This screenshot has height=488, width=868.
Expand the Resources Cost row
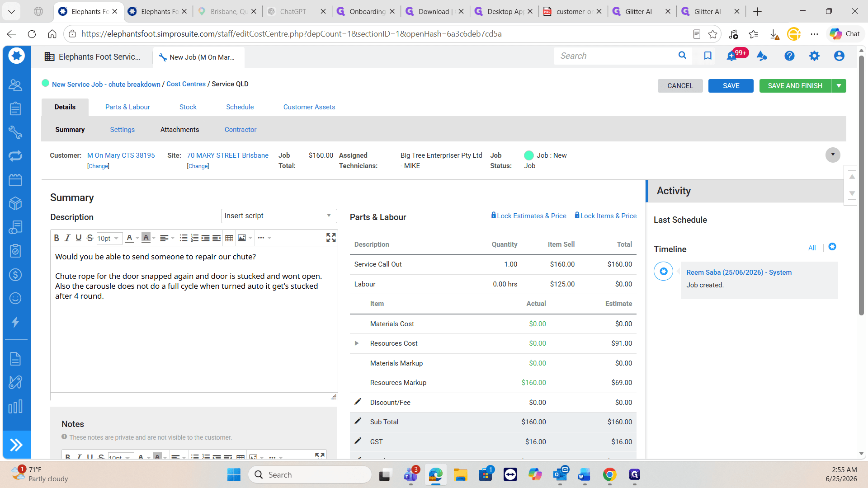(357, 343)
